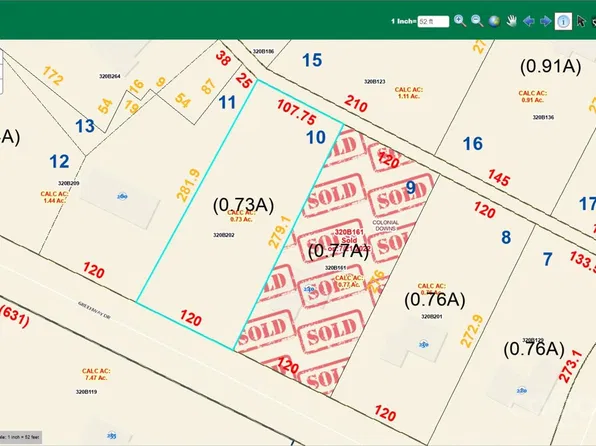This screenshot has height=446, width=596.
Task: Click the zoom in magnifier tool
Action: (x=460, y=21)
